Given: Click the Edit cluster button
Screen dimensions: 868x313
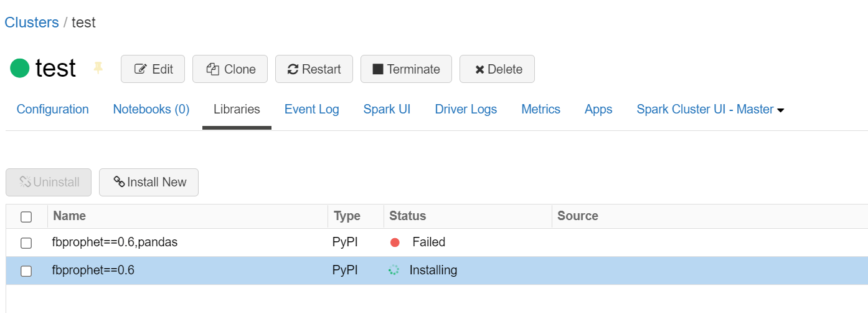Looking at the screenshot, I should (153, 69).
